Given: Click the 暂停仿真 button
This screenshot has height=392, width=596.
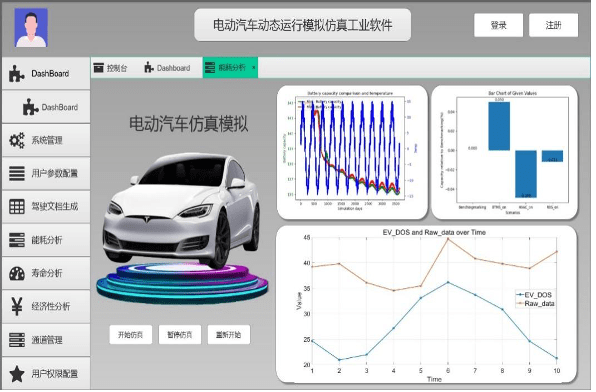Looking at the screenshot, I should 180,335.
